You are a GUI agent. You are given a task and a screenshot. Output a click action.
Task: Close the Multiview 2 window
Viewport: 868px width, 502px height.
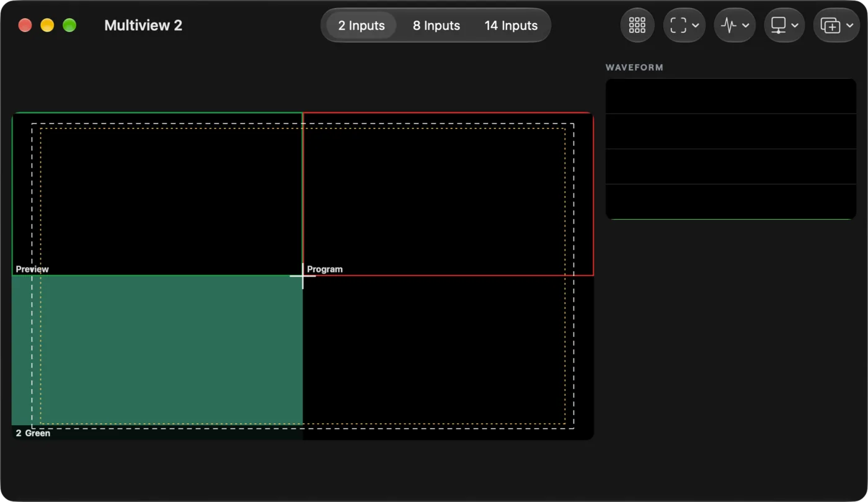point(25,25)
